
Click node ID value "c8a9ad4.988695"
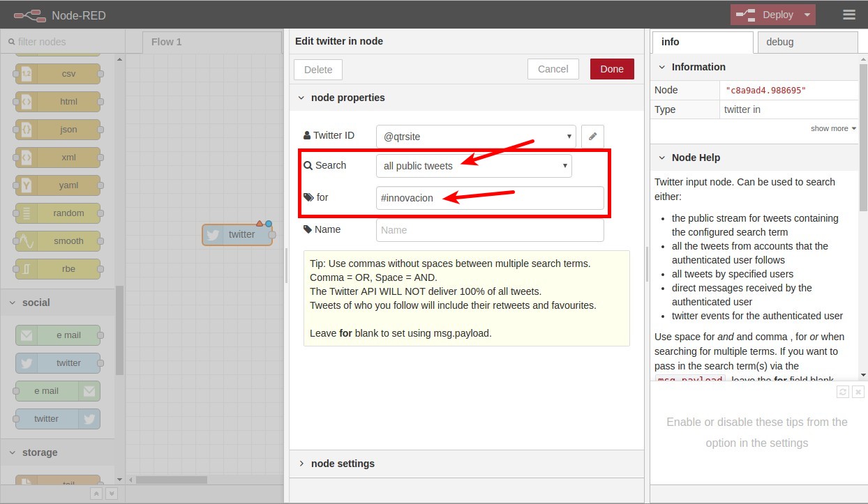click(765, 91)
